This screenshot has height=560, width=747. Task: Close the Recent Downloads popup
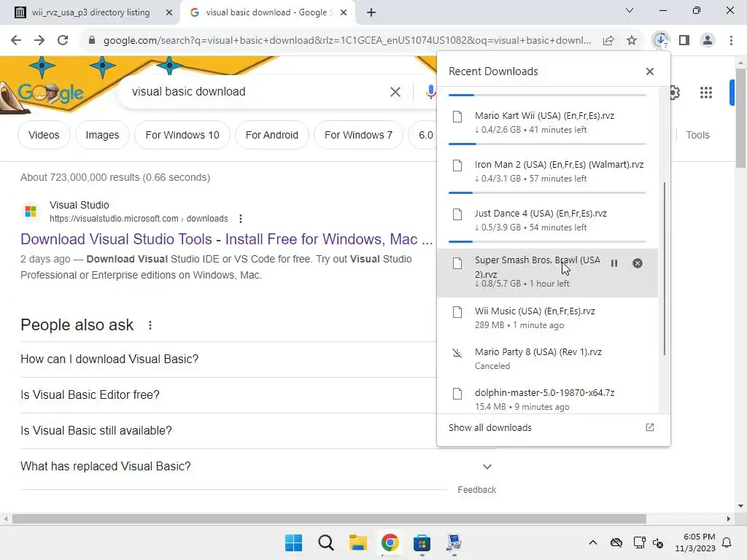click(650, 71)
